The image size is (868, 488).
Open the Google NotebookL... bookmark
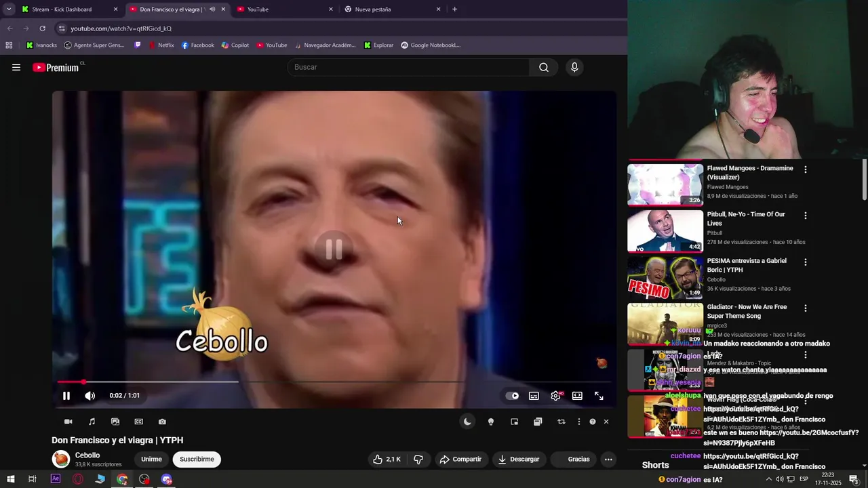pos(431,45)
